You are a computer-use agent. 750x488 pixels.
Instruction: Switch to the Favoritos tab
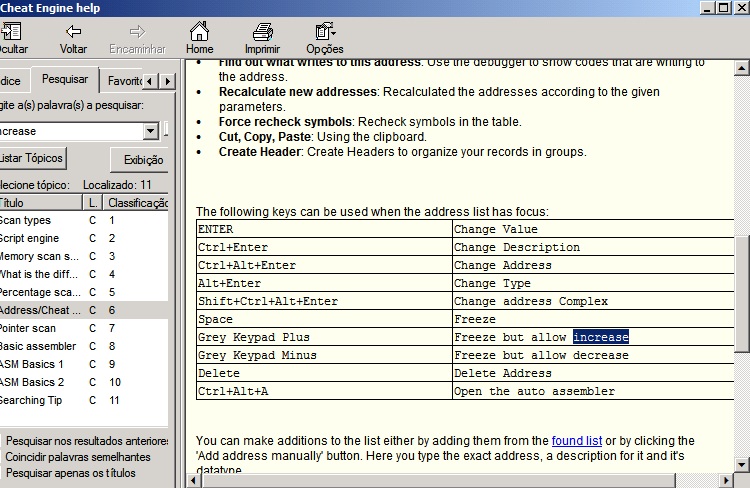(x=123, y=80)
